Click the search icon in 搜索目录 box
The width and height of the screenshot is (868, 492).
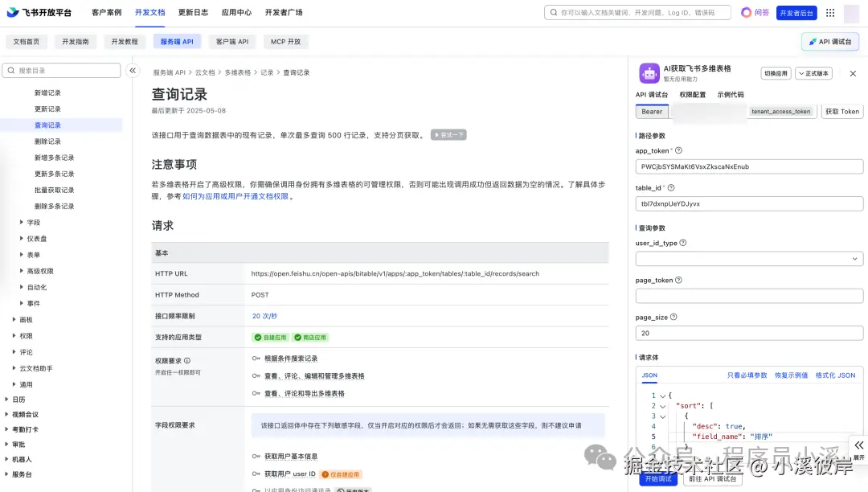11,70
